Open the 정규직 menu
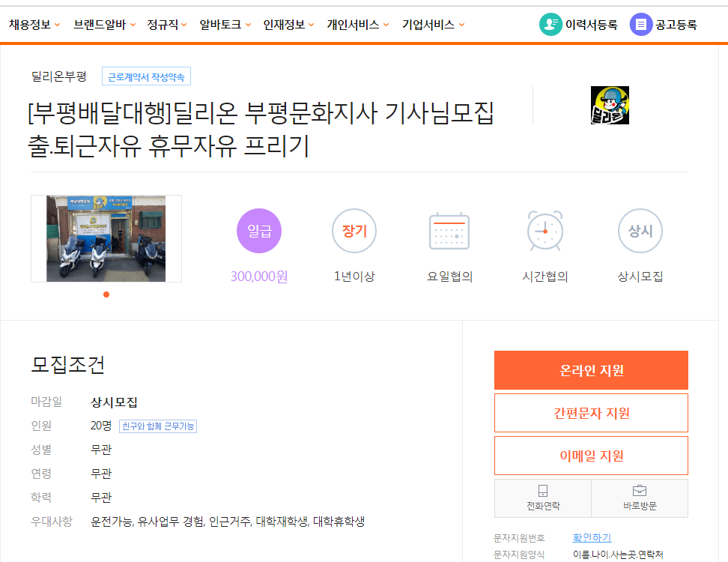This screenshot has height=562, width=728. click(x=163, y=25)
